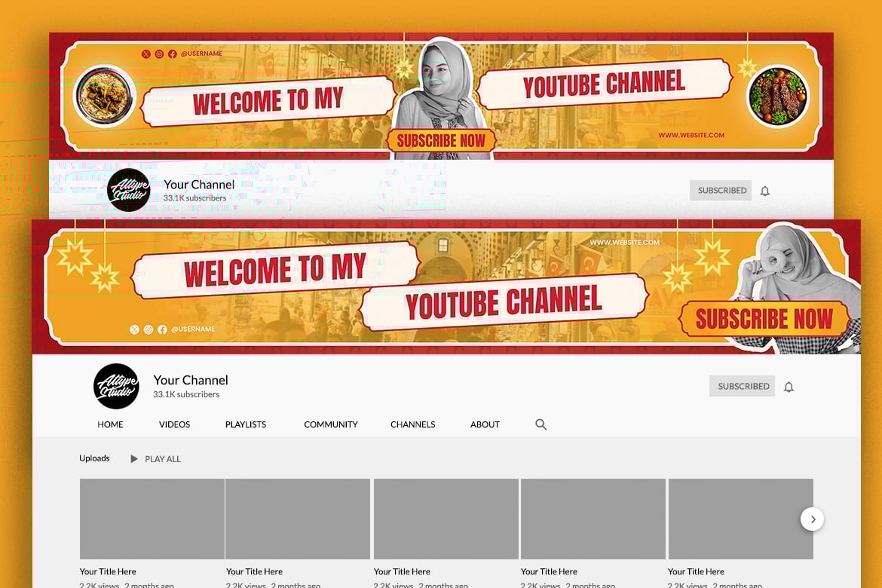Viewport: 882px width, 588px height.
Task: Click WWW.WEBSITE.COM on the front banner
Action: pyautogui.click(x=624, y=243)
